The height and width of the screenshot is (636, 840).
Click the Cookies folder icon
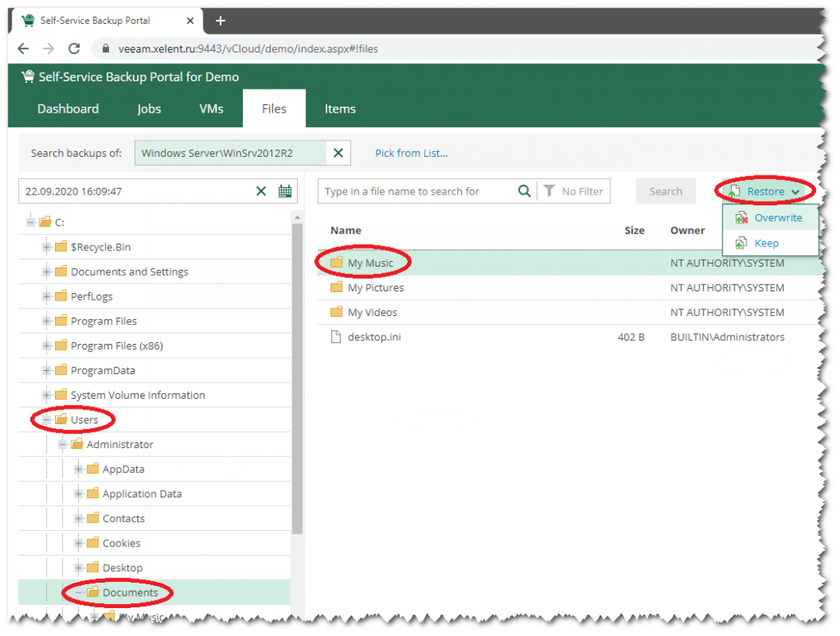[93, 542]
